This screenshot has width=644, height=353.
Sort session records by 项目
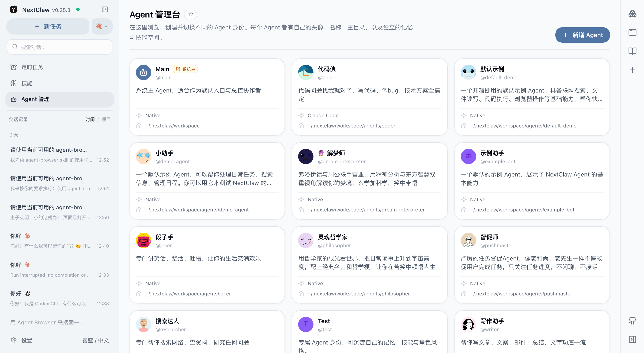106,119
